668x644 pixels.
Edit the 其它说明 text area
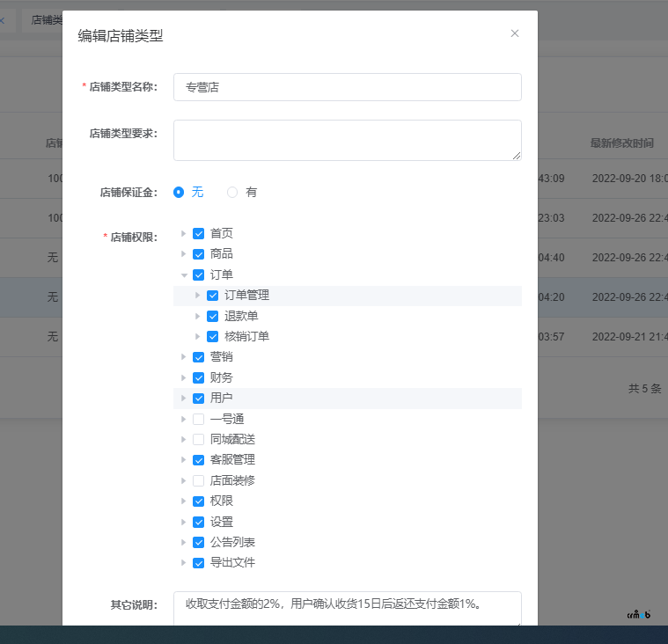347,608
